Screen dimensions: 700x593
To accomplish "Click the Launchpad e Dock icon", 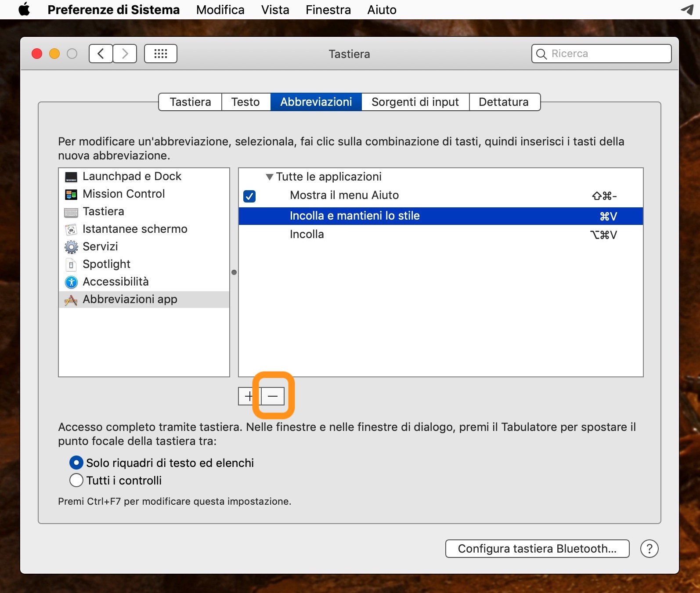I will pyautogui.click(x=71, y=177).
